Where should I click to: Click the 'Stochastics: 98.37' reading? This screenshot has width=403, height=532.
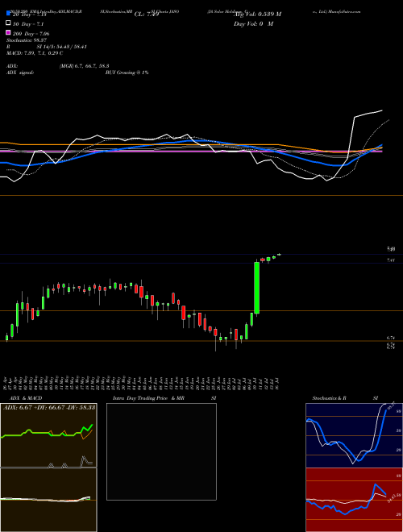(27, 40)
